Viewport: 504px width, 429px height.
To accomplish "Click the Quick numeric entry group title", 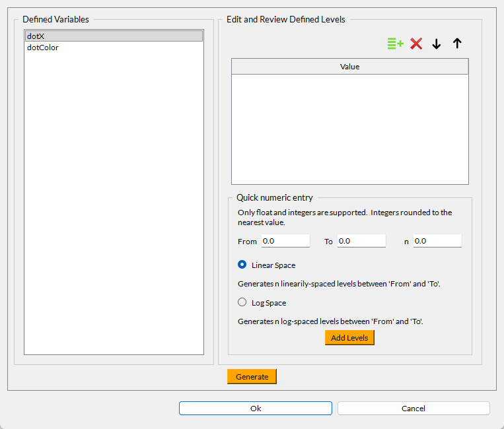I will (x=275, y=197).
